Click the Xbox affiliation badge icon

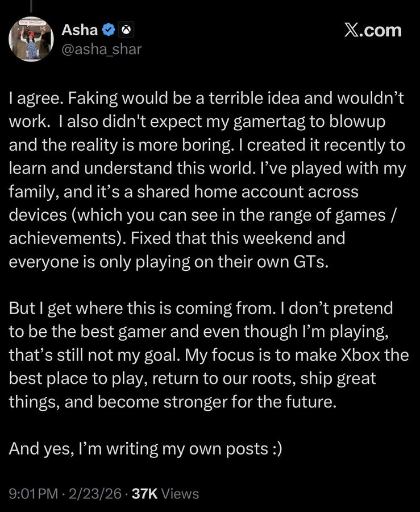pos(126,31)
